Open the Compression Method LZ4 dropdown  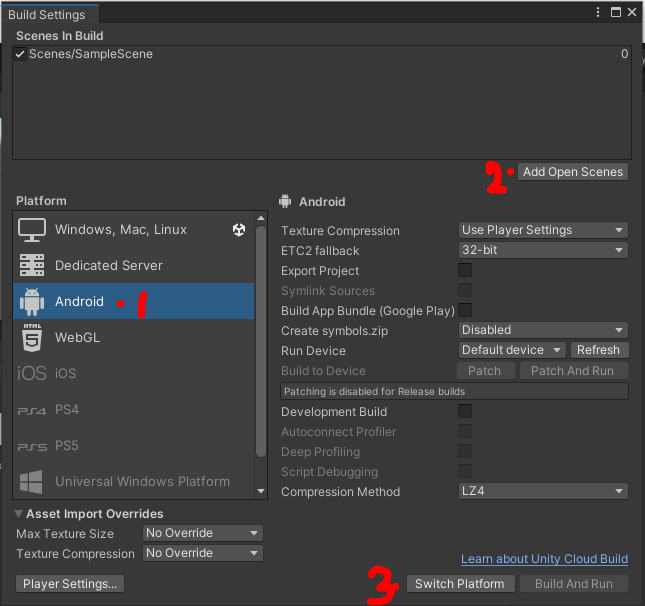pyautogui.click(x=543, y=491)
